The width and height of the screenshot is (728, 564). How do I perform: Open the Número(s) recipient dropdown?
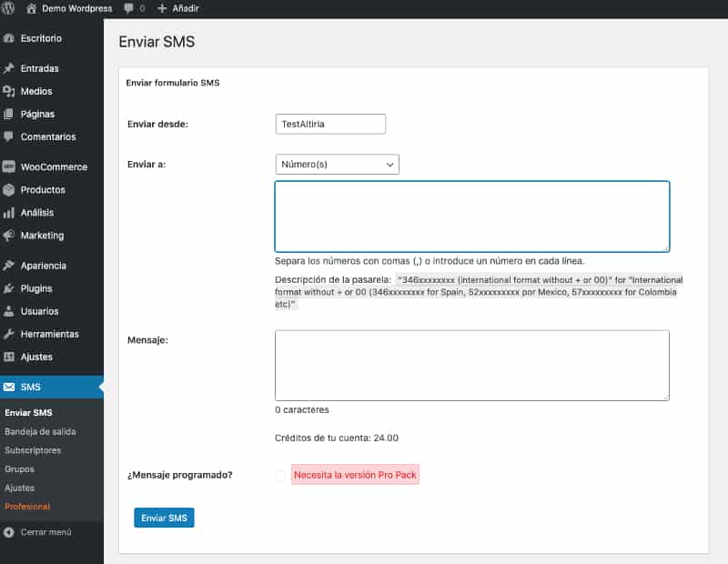(337, 165)
